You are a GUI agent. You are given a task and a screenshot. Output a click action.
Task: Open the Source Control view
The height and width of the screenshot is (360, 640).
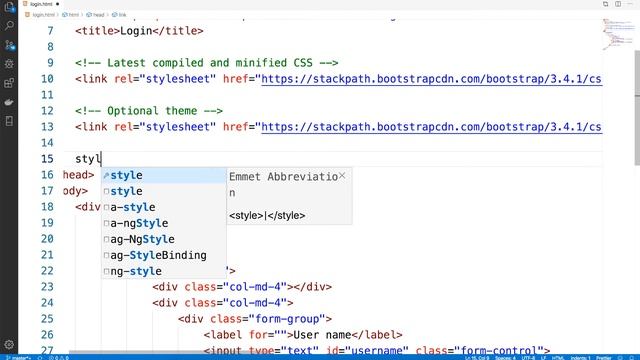point(9,45)
